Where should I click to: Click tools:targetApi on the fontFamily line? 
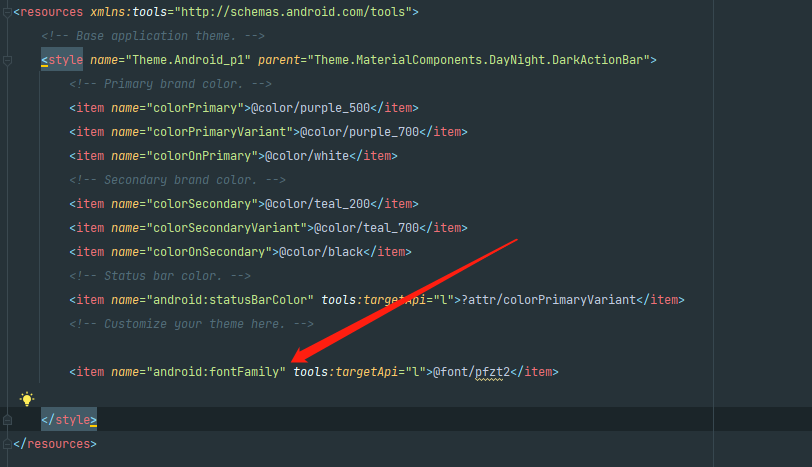pos(345,372)
